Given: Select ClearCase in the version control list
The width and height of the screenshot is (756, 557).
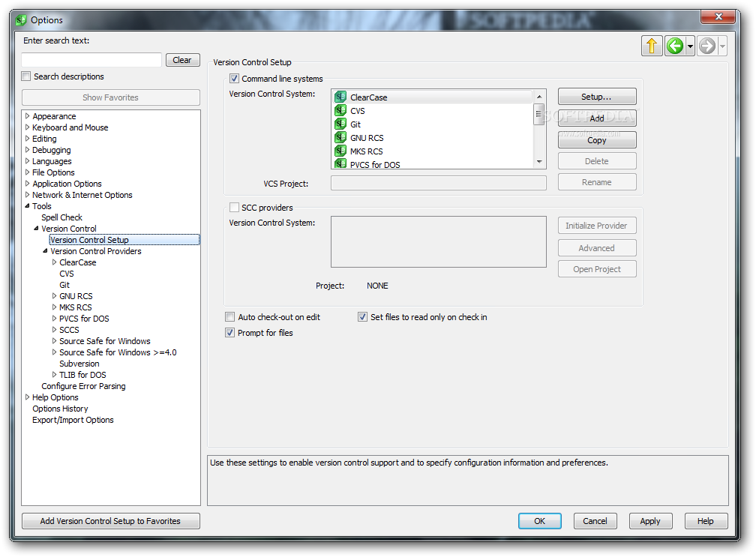Looking at the screenshot, I should [433, 97].
